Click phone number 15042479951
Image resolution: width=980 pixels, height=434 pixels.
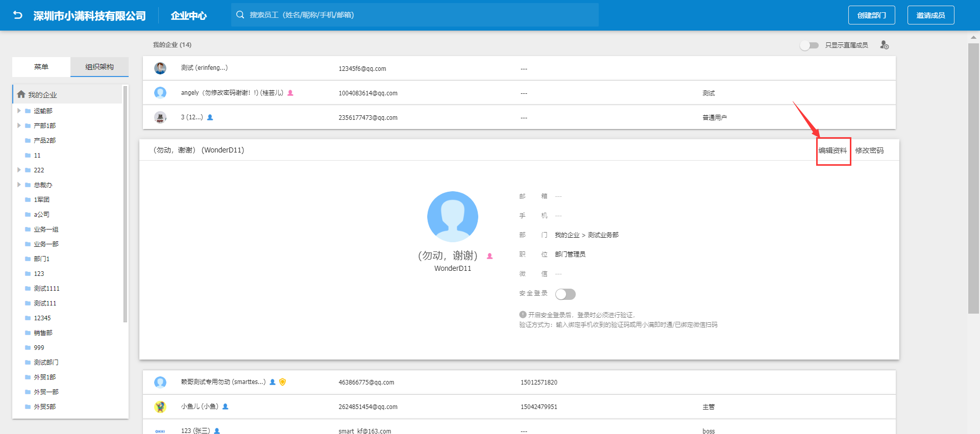[x=539, y=407]
